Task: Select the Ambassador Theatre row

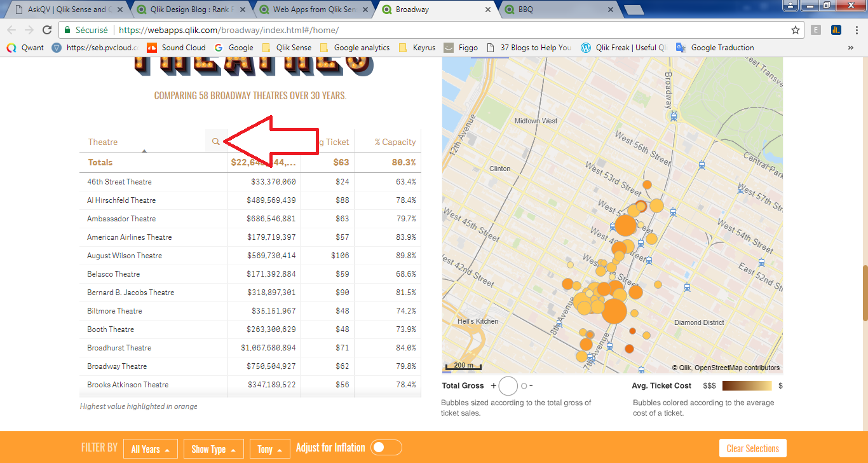Action: click(x=250, y=219)
